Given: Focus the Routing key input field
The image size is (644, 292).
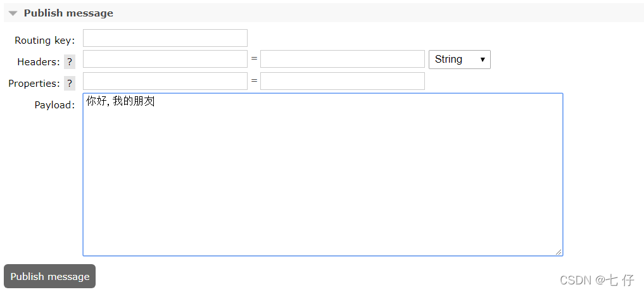Looking at the screenshot, I should click(x=165, y=38).
